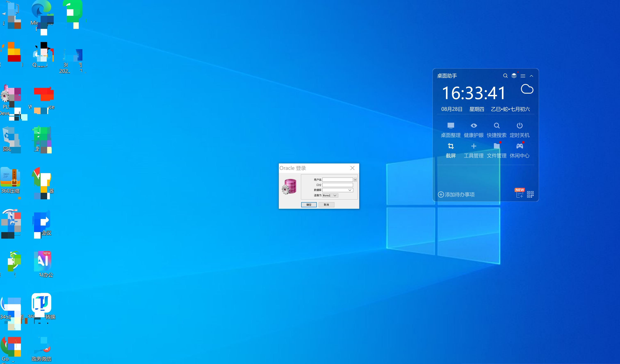This screenshot has width=620, height=364.
Task: Open 工具管理 plus icon
Action: (x=474, y=150)
